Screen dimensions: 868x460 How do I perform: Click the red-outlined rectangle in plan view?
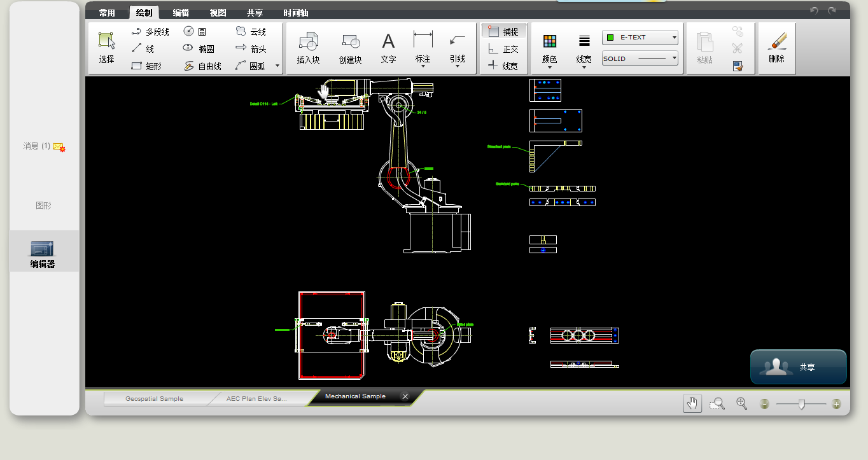click(332, 335)
